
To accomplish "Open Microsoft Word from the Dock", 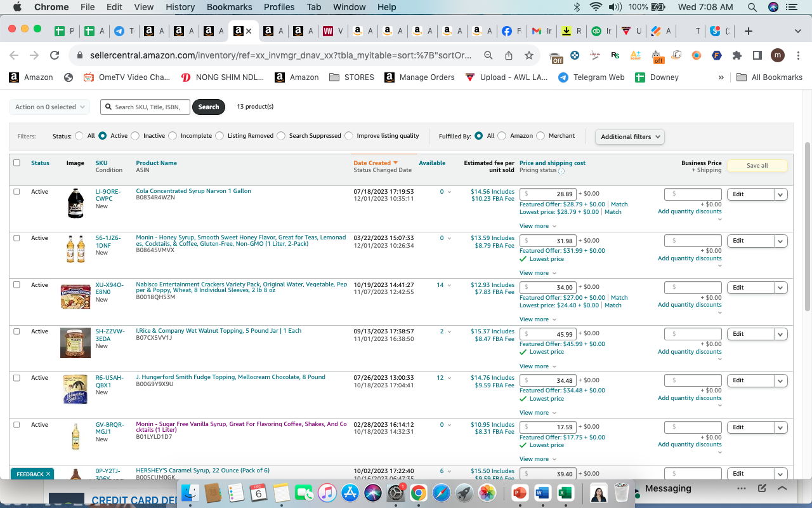I will [542, 493].
